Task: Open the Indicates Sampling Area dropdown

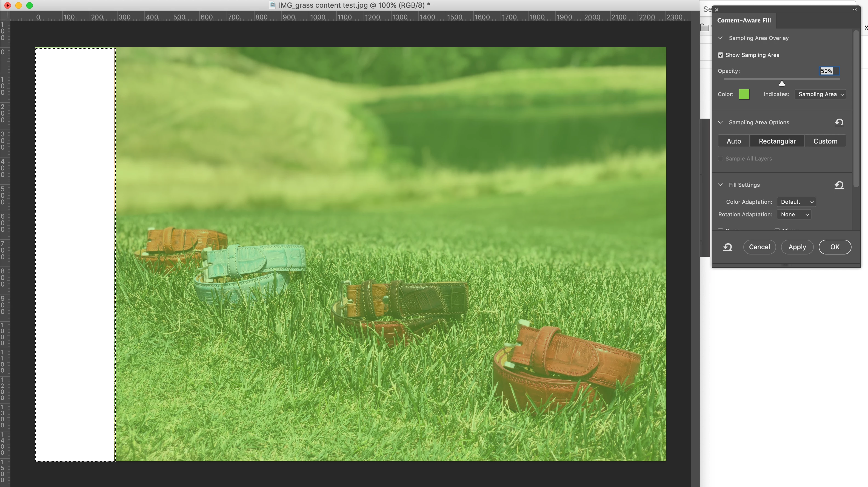Action: click(820, 94)
